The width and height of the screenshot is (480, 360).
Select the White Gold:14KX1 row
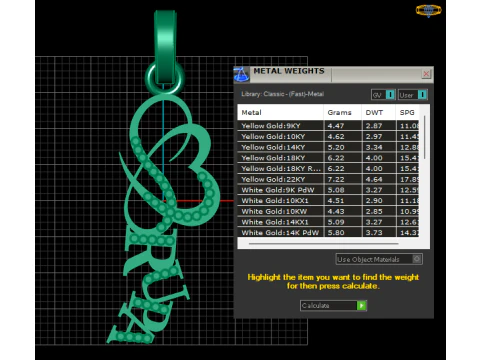click(328, 222)
